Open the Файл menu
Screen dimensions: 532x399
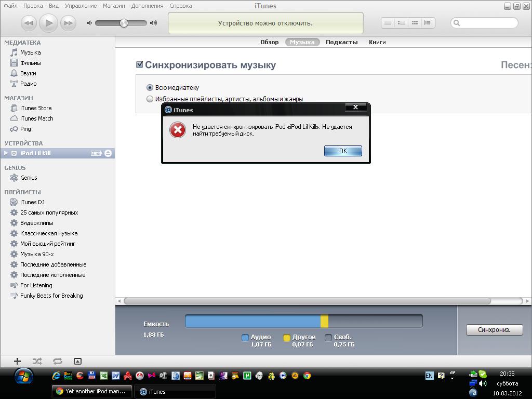coord(10,6)
